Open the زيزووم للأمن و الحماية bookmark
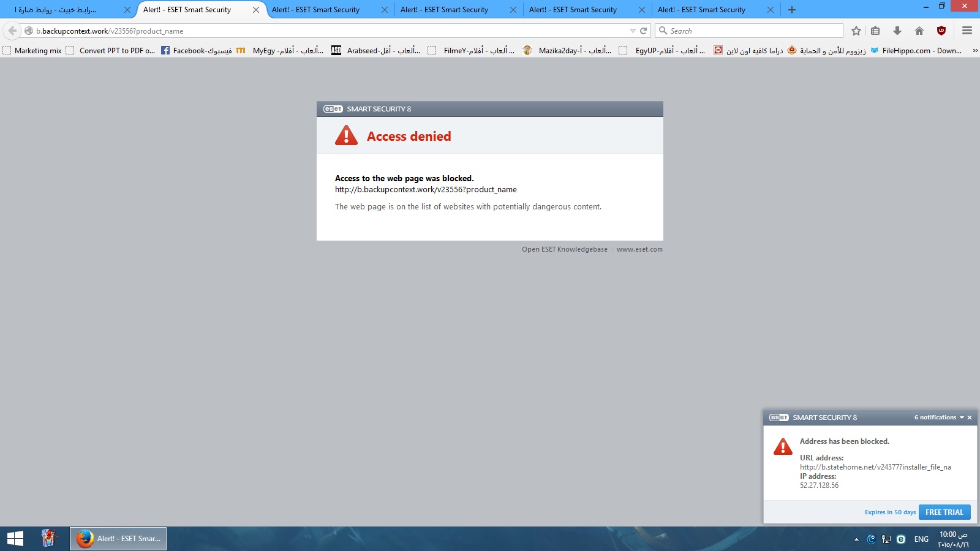980x551 pixels. [826, 51]
